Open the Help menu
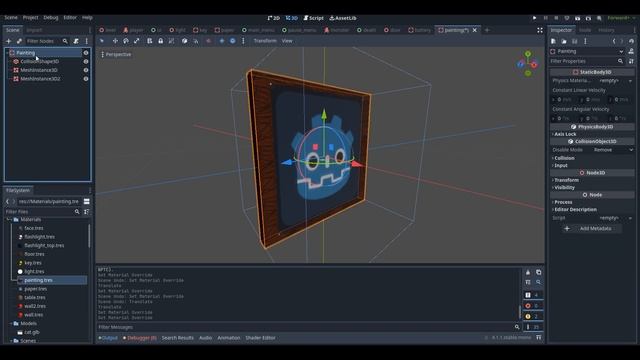Screen dimensions: 640x360 click(87, 18)
